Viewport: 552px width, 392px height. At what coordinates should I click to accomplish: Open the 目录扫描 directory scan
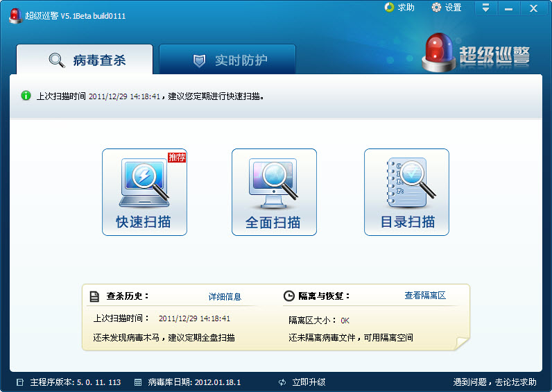pos(406,192)
